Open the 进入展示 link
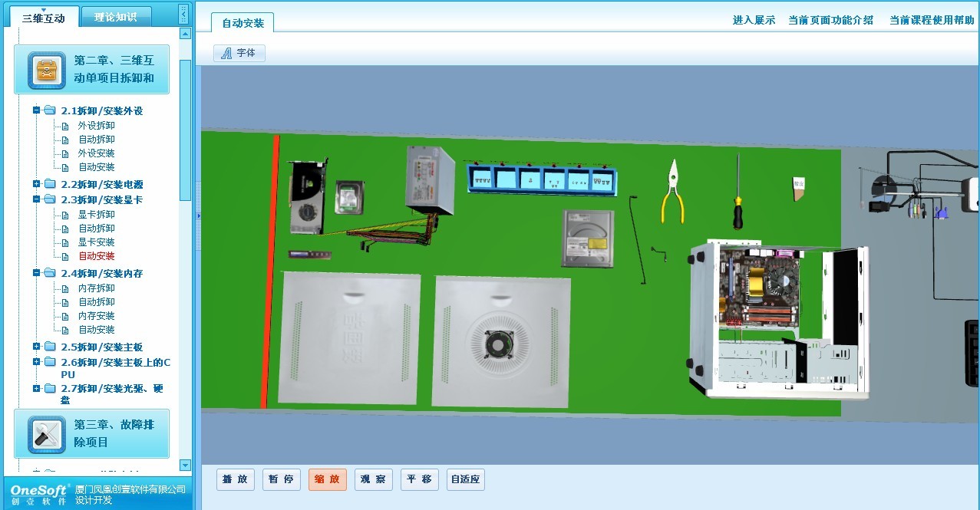The image size is (980, 510). (x=754, y=21)
